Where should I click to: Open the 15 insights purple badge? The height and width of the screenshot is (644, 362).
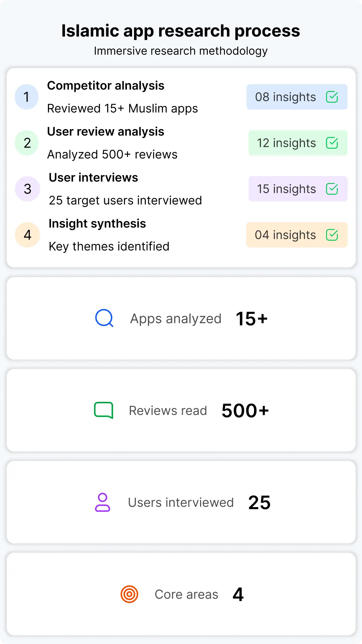(x=298, y=189)
